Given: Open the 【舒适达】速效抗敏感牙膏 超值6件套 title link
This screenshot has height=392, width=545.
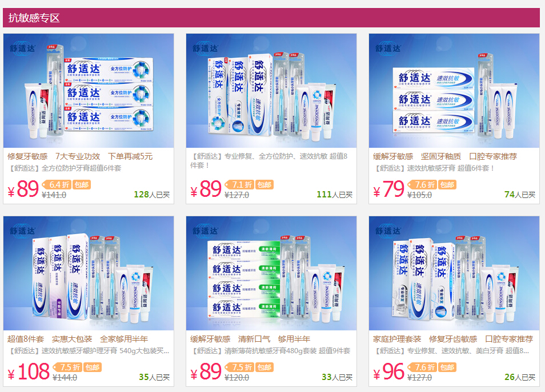Looking at the screenshot, I should (434, 168).
